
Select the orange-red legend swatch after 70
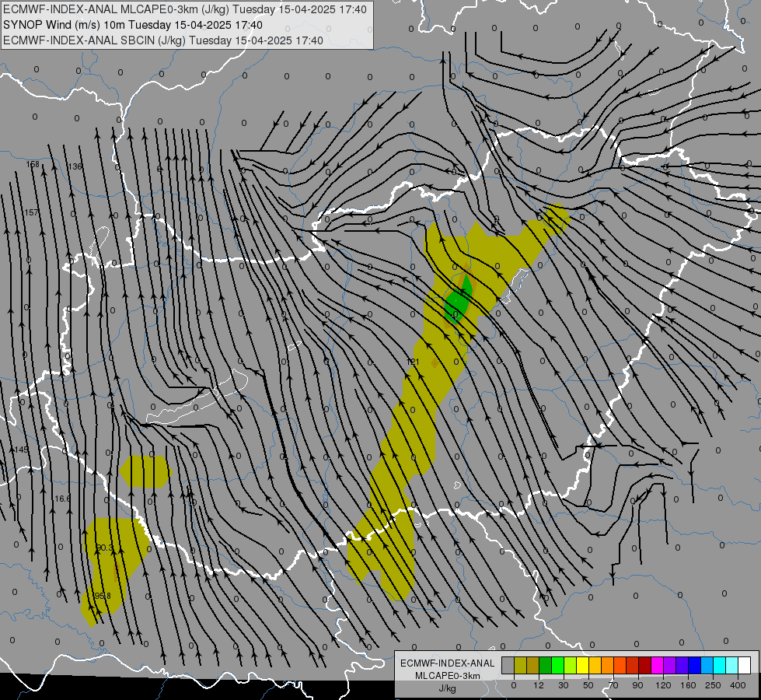[x=620, y=665]
